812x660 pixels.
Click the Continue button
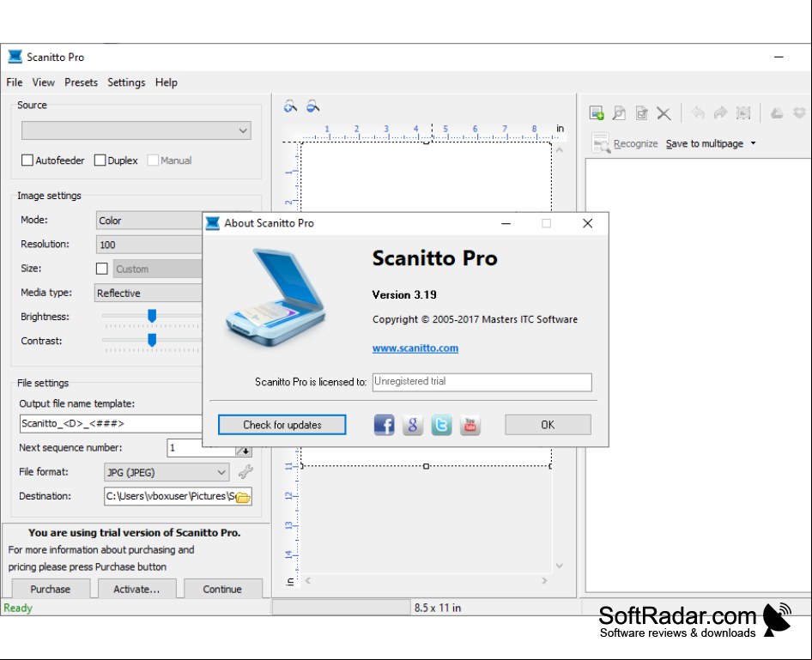tap(222, 589)
